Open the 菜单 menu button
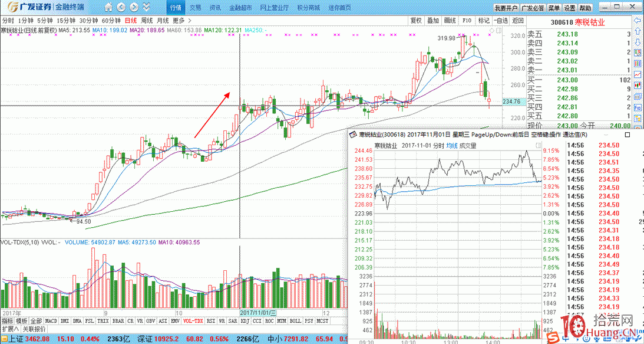Screen dimensions: 644x344 (554, 8)
